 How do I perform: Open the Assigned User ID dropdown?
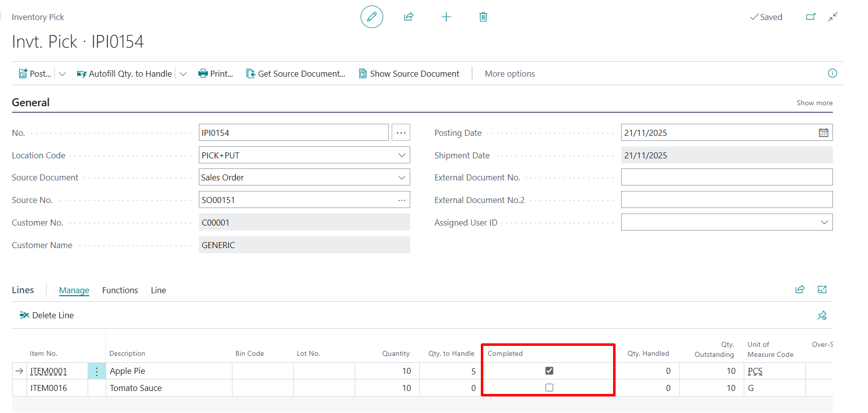click(x=824, y=223)
